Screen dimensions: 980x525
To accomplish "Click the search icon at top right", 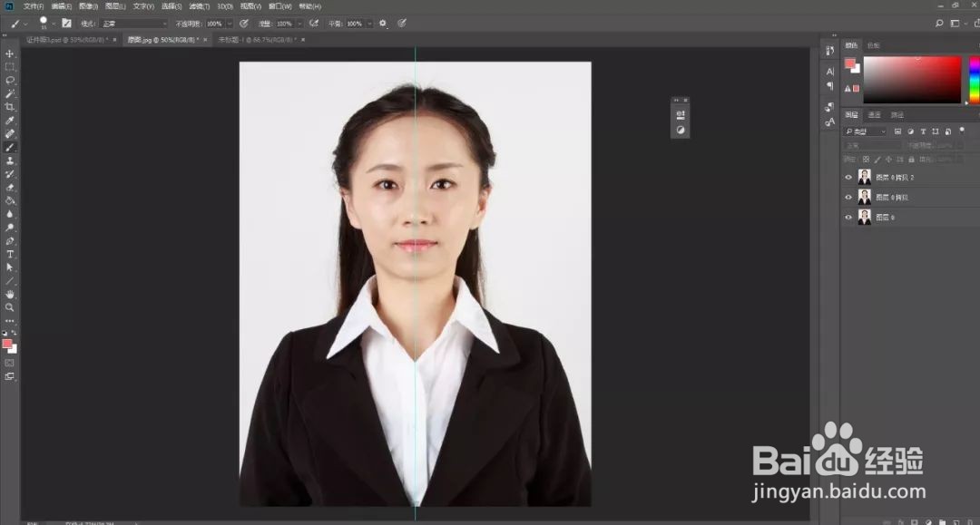I will point(939,23).
